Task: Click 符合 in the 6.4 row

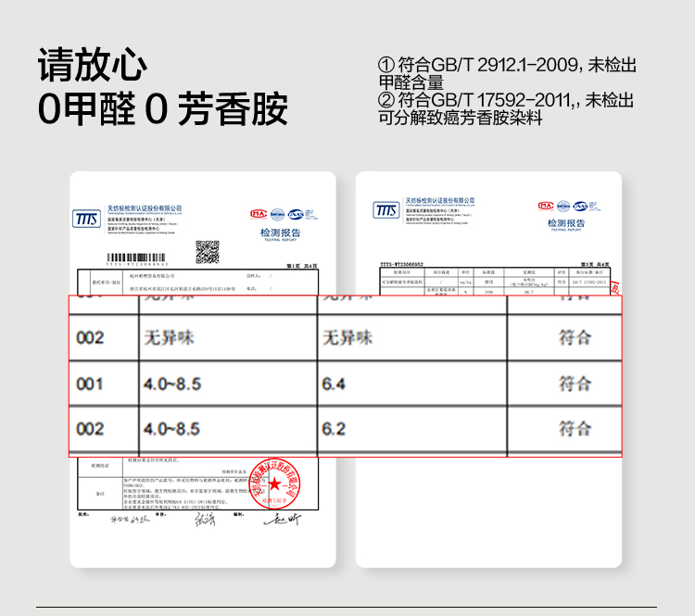Action: [x=575, y=383]
